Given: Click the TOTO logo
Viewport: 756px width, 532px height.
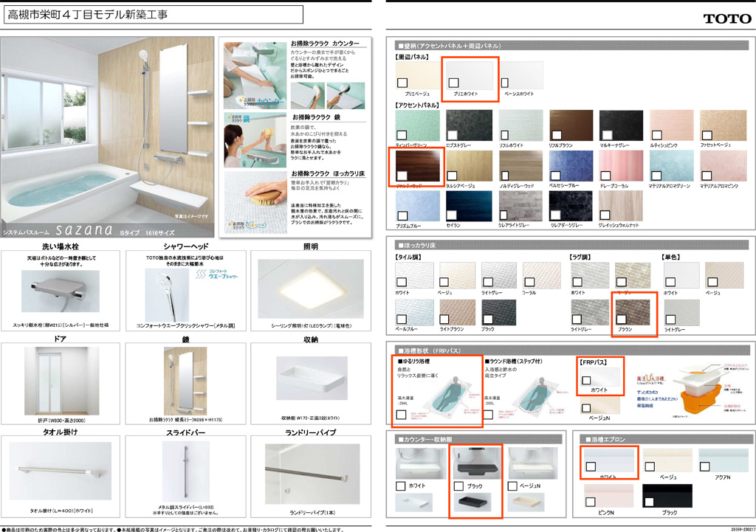Looking at the screenshot, I should pyautogui.click(x=727, y=18).
